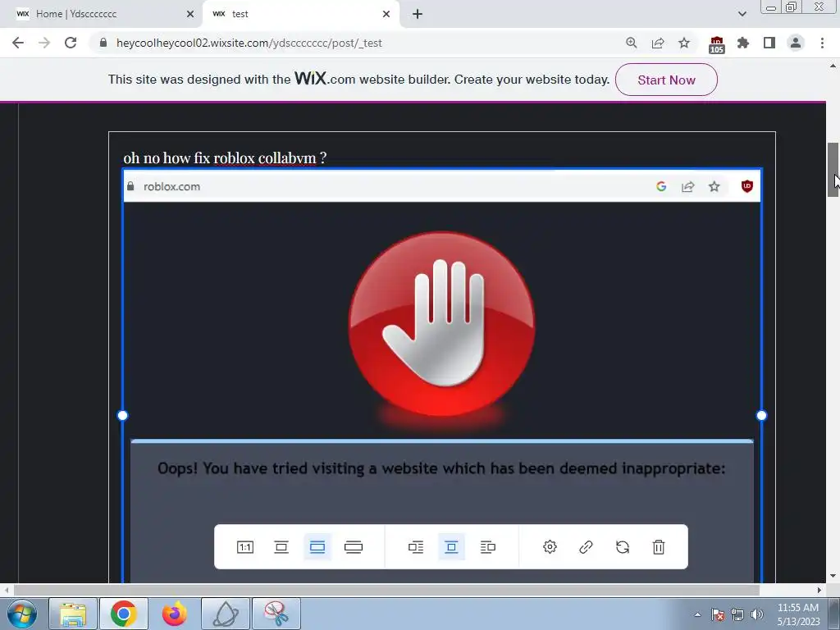Select small fit image size icon

pyautogui.click(x=281, y=547)
